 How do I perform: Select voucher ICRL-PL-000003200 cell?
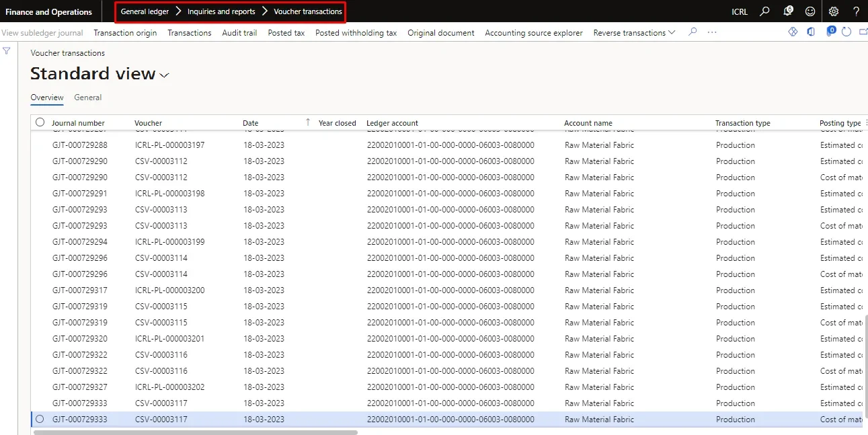(169, 290)
